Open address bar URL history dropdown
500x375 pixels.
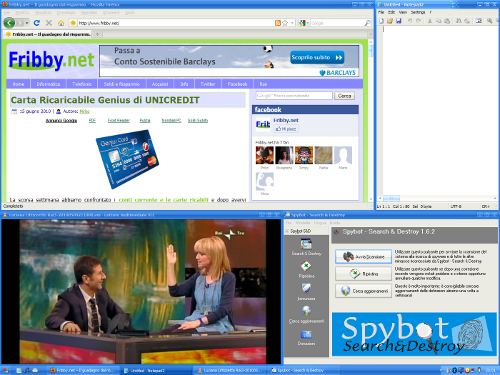pos(292,23)
